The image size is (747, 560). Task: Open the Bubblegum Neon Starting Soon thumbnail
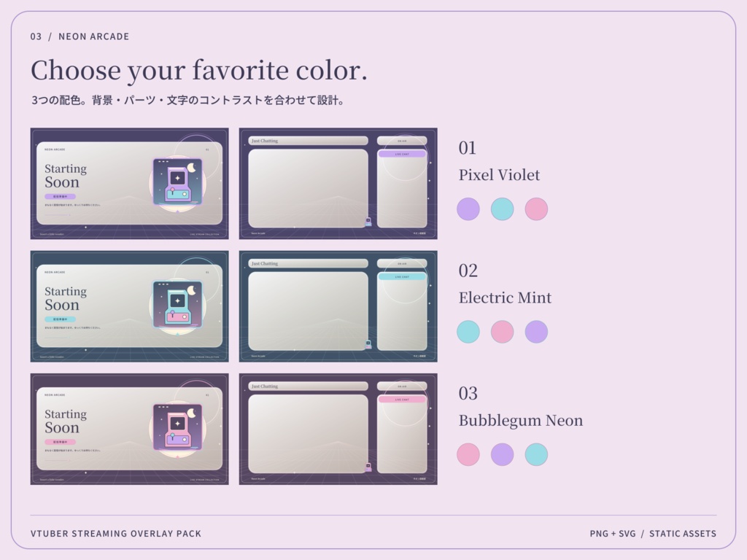(130, 429)
